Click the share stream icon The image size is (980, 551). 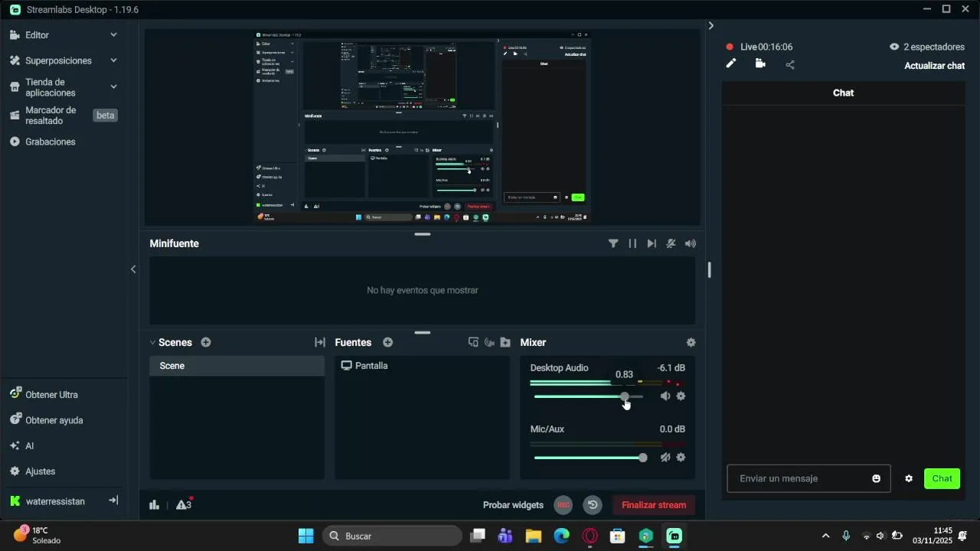click(x=790, y=64)
